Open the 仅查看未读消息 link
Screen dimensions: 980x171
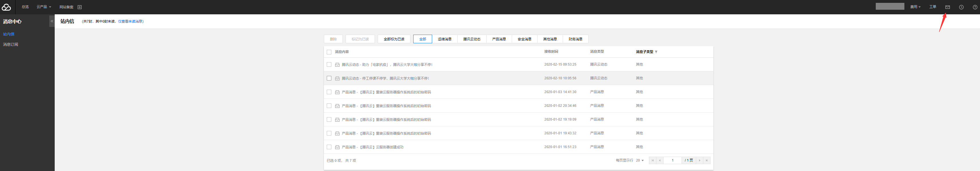click(130, 22)
